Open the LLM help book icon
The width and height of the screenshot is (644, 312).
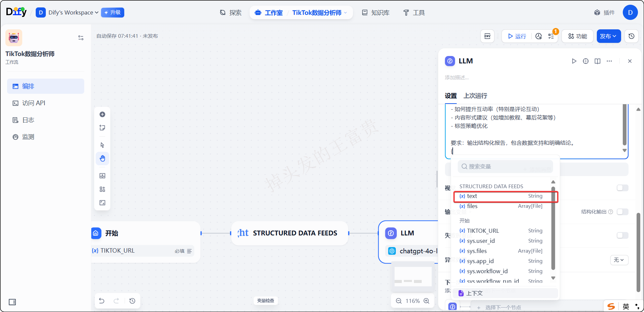pos(598,61)
